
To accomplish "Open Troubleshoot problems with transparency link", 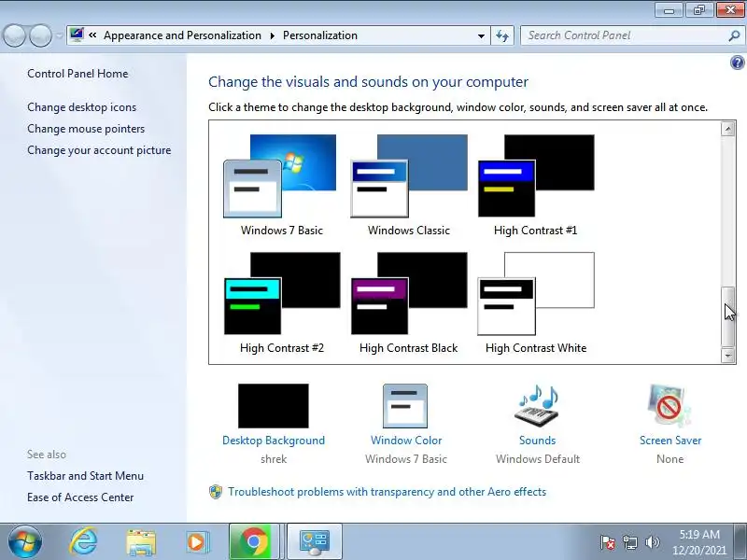I will [387, 492].
